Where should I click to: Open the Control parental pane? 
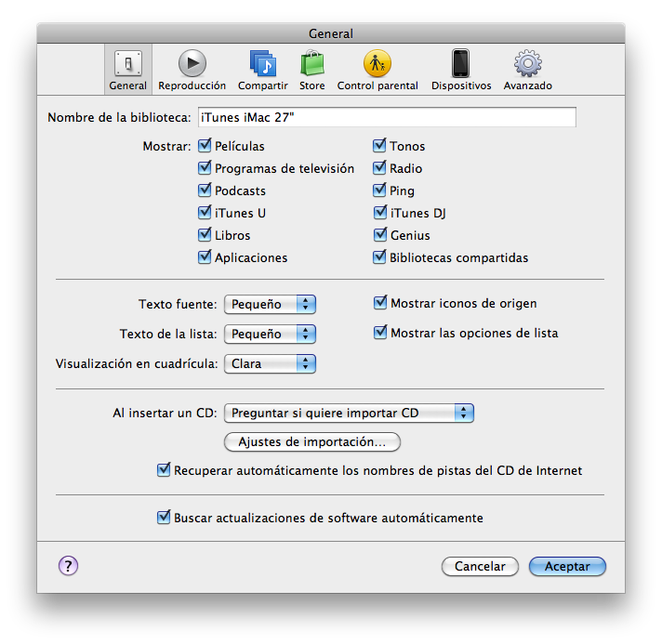377,70
